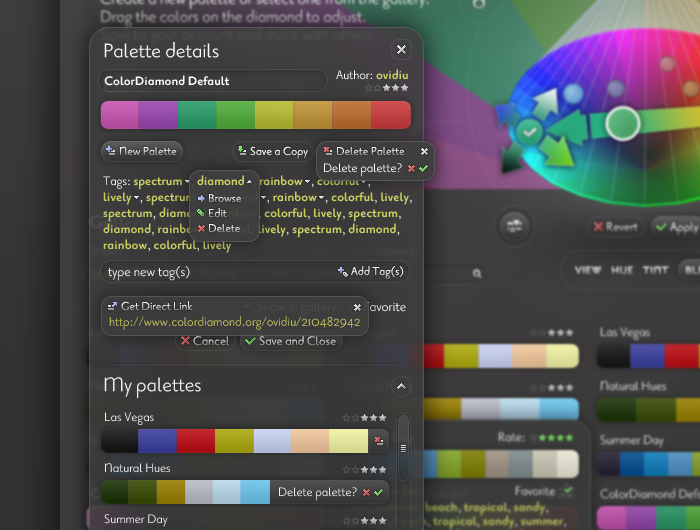The height and width of the screenshot is (530, 700).
Task: Select light blue swatch in Natural Hues palette
Action: [x=226, y=492]
